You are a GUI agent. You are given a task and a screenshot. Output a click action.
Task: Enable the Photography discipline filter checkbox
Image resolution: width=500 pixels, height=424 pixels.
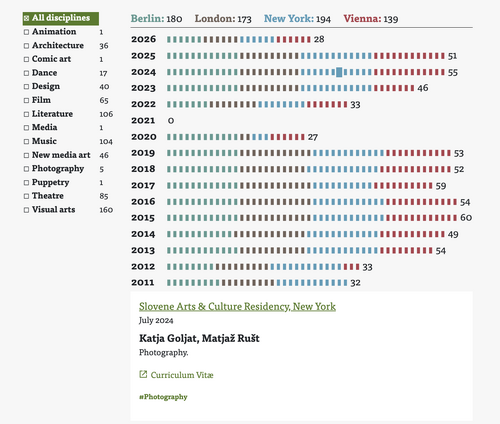[x=26, y=169]
